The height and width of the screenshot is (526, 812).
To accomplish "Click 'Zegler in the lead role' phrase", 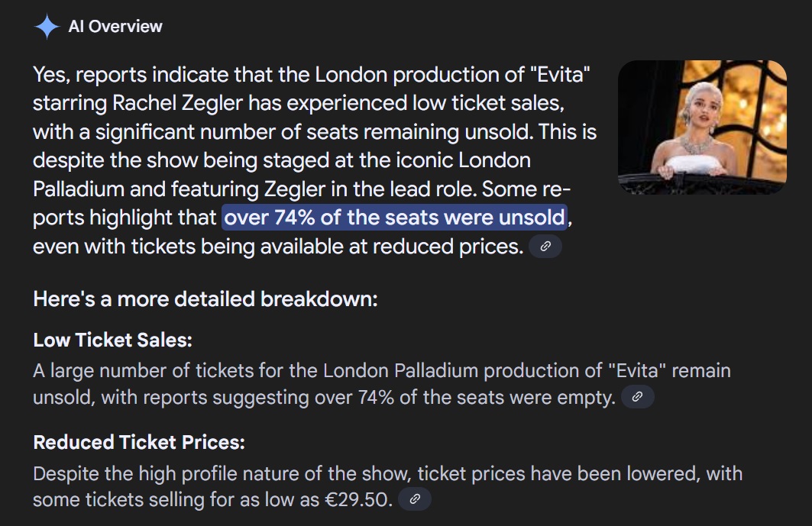I will 370,189.
